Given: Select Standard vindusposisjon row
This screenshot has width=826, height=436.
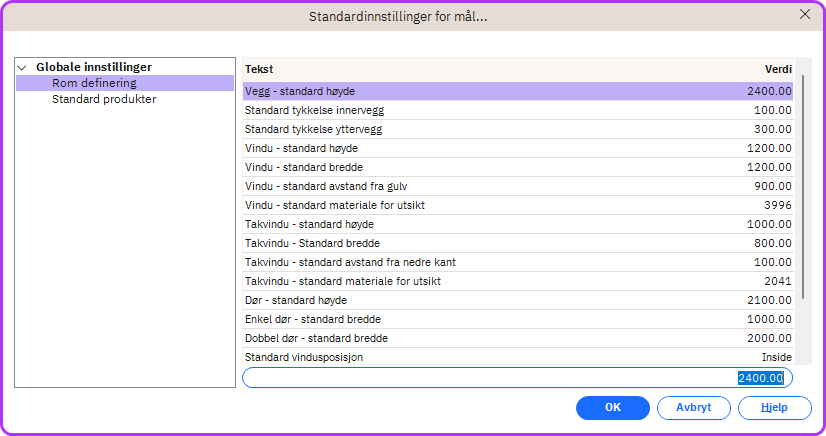Looking at the screenshot, I should click(x=518, y=357).
